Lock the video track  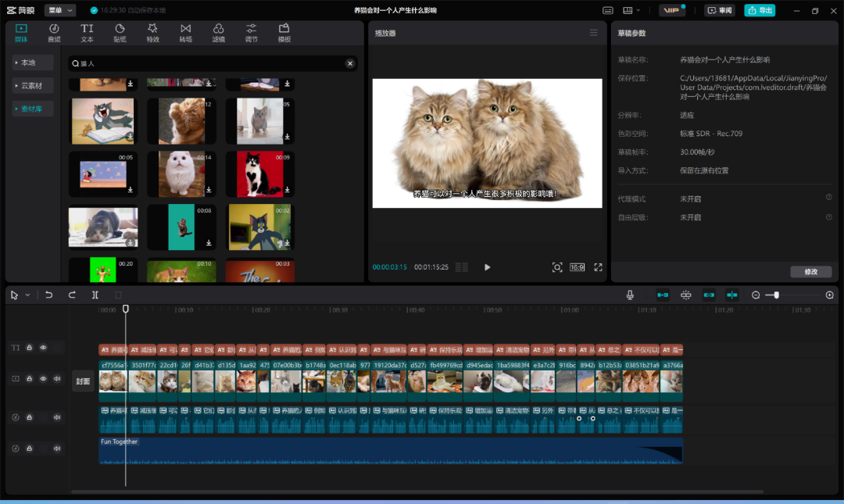click(x=30, y=378)
